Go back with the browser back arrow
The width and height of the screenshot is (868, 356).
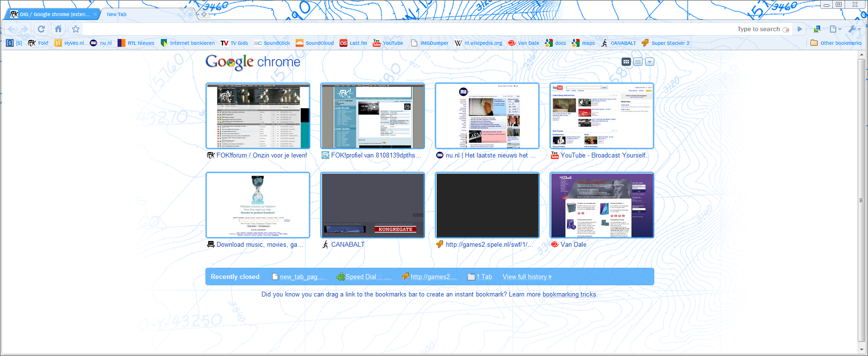tap(12, 29)
